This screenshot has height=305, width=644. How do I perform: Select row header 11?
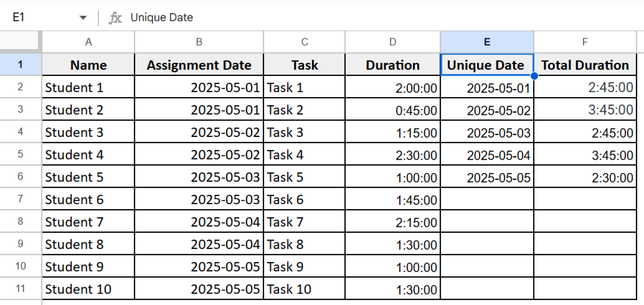20,289
